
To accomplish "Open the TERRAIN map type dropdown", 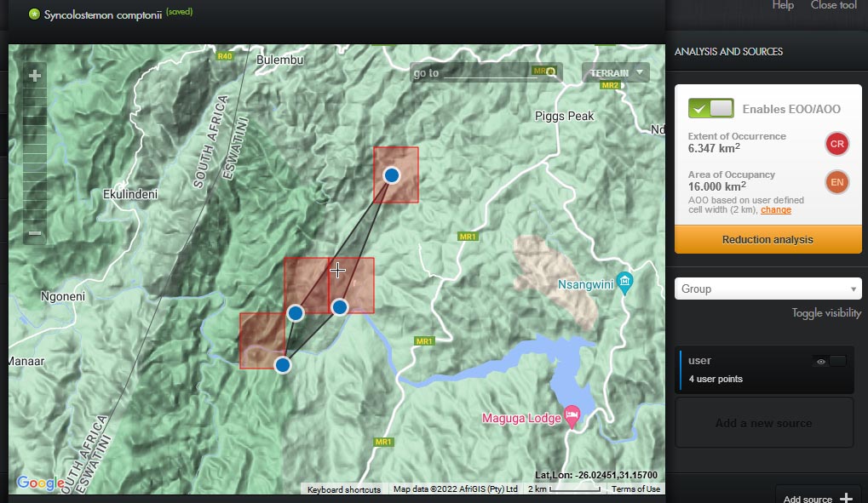I will point(616,73).
